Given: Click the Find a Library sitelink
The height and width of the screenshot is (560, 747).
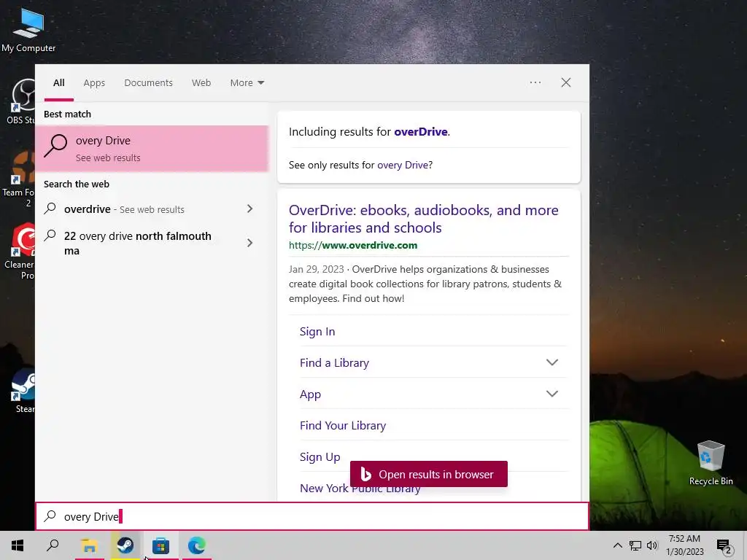Looking at the screenshot, I should [x=334, y=363].
